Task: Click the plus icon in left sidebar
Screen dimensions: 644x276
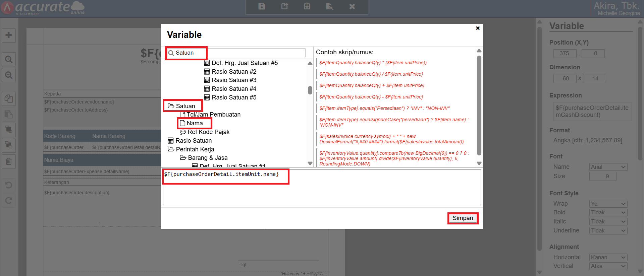Action: click(x=9, y=35)
